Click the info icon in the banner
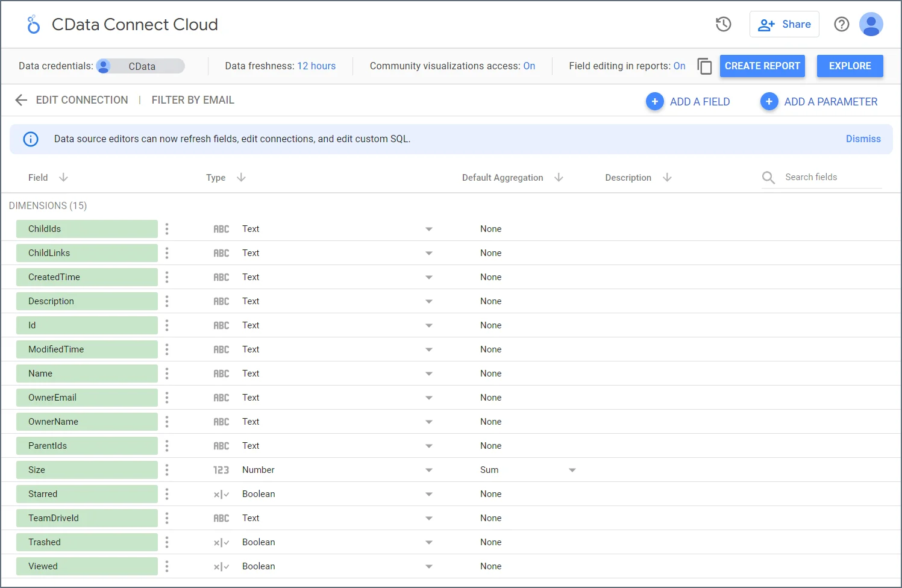This screenshot has width=902, height=588. 31,139
